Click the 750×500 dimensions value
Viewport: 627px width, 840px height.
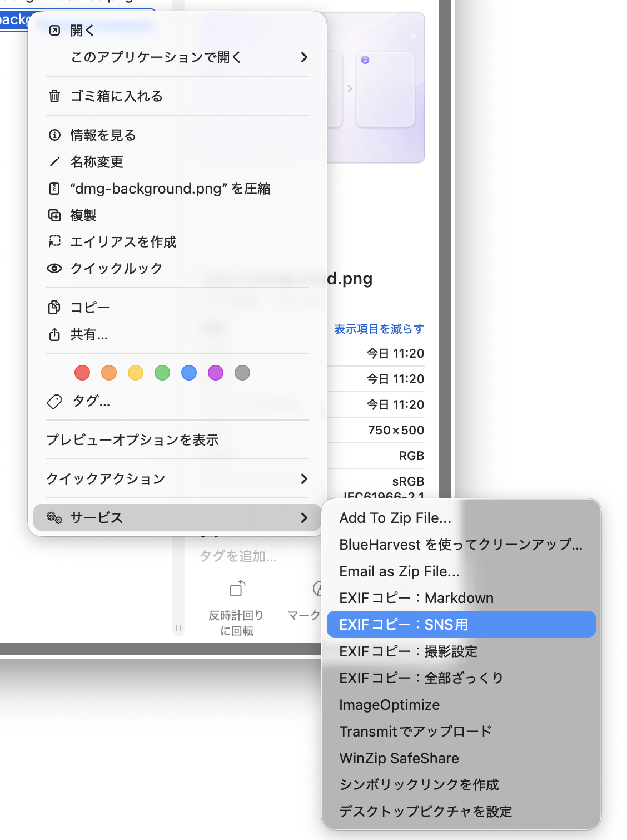(396, 430)
